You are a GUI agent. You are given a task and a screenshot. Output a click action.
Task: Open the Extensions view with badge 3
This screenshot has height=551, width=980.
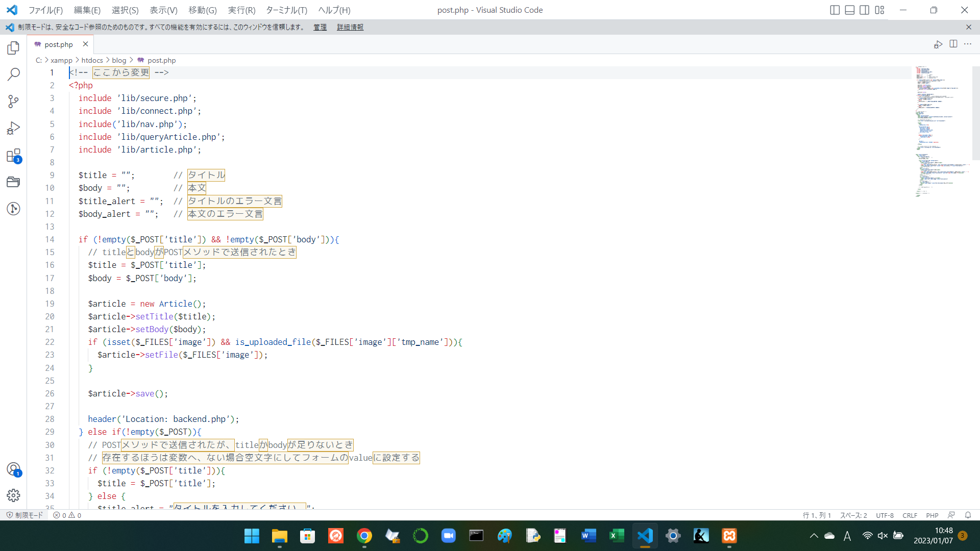tap(13, 155)
